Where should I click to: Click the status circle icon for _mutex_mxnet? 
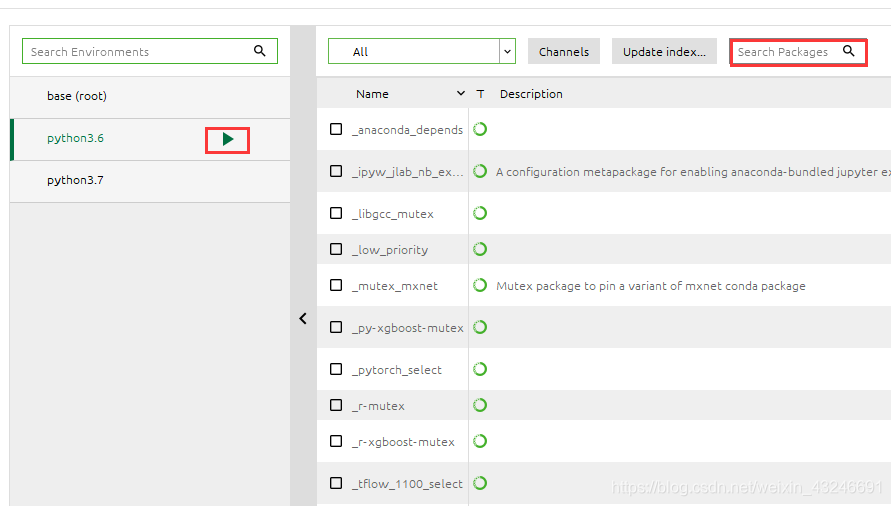pyautogui.click(x=480, y=285)
